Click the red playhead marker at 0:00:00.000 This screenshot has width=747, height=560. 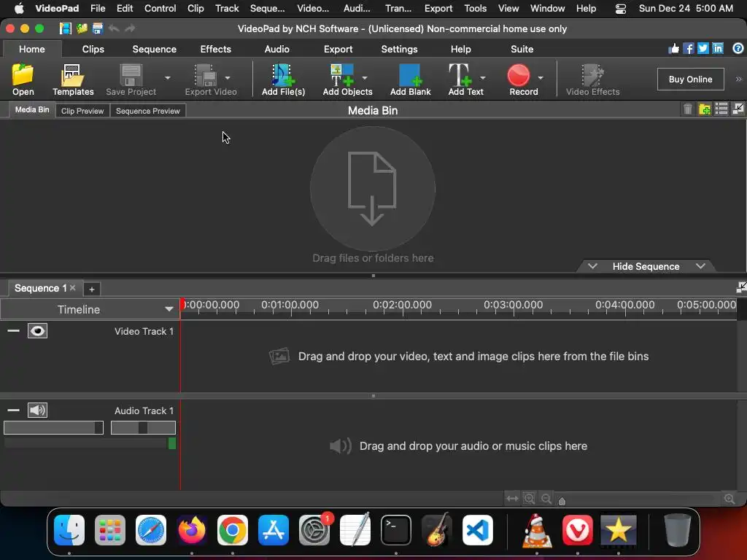pyautogui.click(x=182, y=304)
